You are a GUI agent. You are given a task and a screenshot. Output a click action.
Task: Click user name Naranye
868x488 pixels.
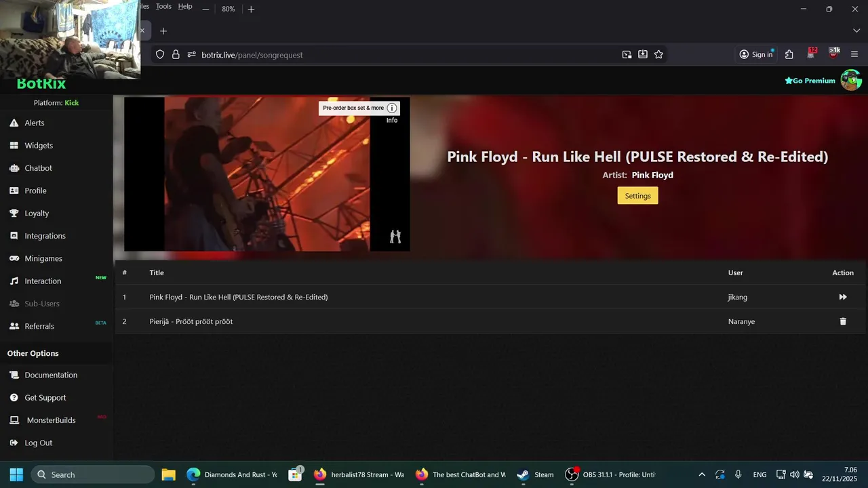(x=741, y=321)
